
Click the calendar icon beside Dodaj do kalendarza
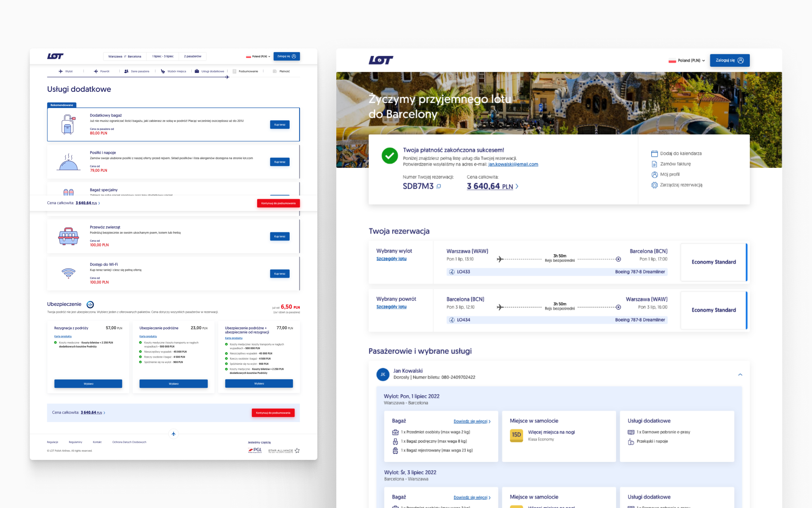pos(654,154)
